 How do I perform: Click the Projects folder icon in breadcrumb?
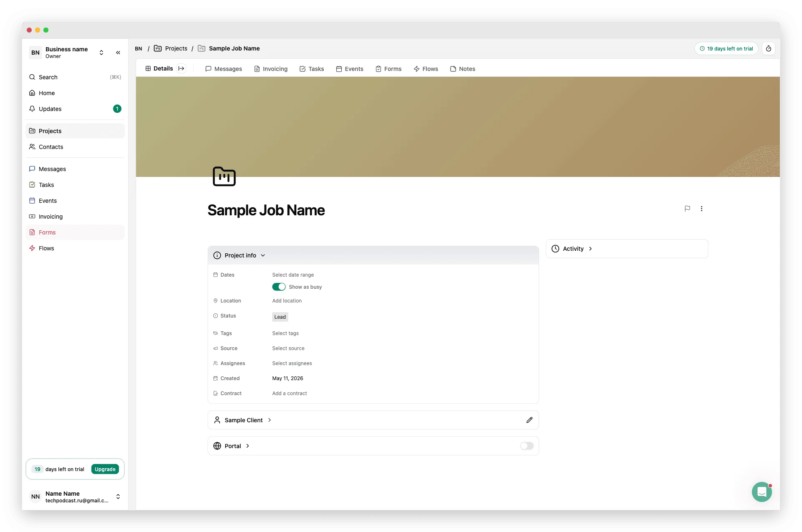(158, 48)
